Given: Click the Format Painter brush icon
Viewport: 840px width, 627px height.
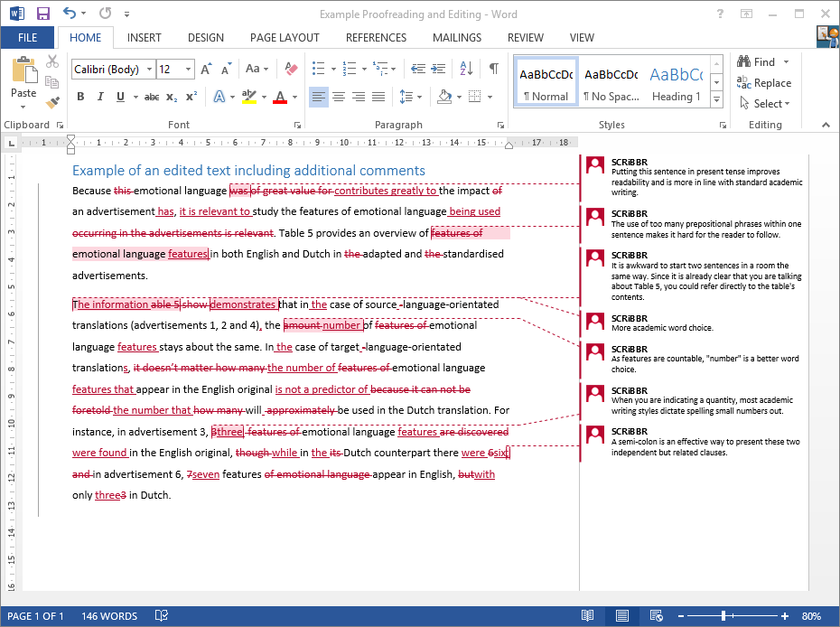Looking at the screenshot, I should [x=52, y=103].
